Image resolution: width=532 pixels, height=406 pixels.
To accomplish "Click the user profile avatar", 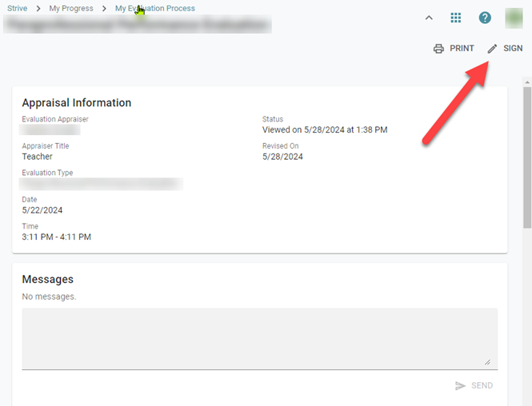I will coord(514,18).
